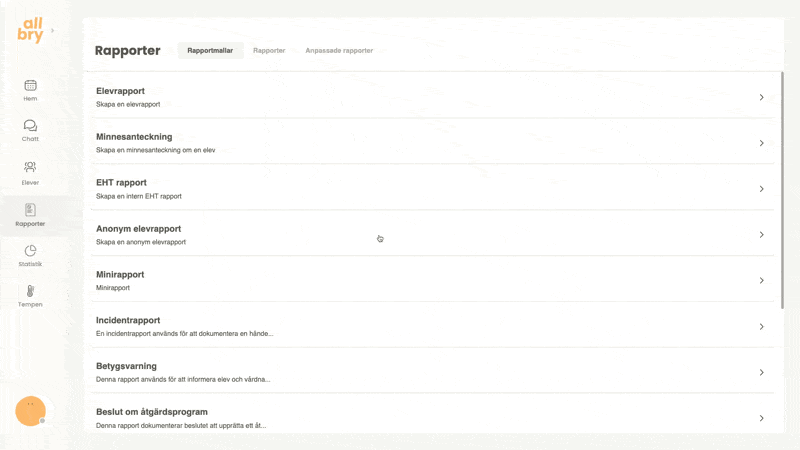Switch to the Rapportmallar tab
The image size is (800, 450).
tap(210, 50)
